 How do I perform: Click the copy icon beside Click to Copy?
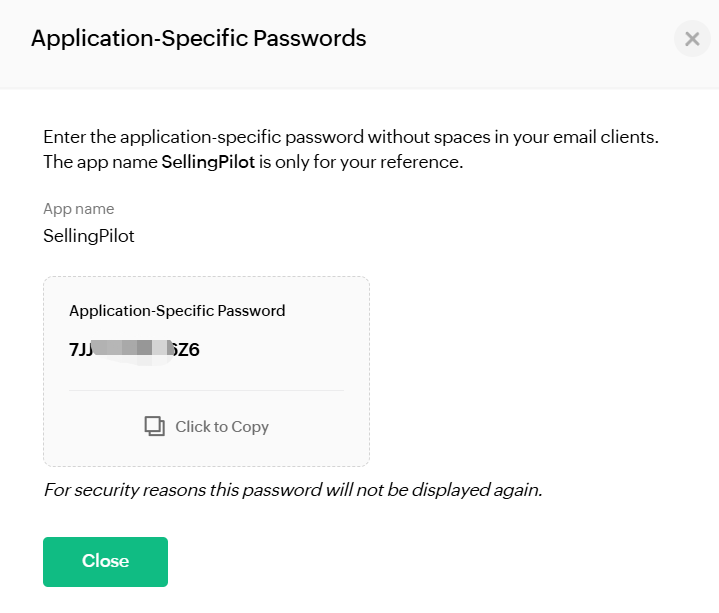point(155,426)
